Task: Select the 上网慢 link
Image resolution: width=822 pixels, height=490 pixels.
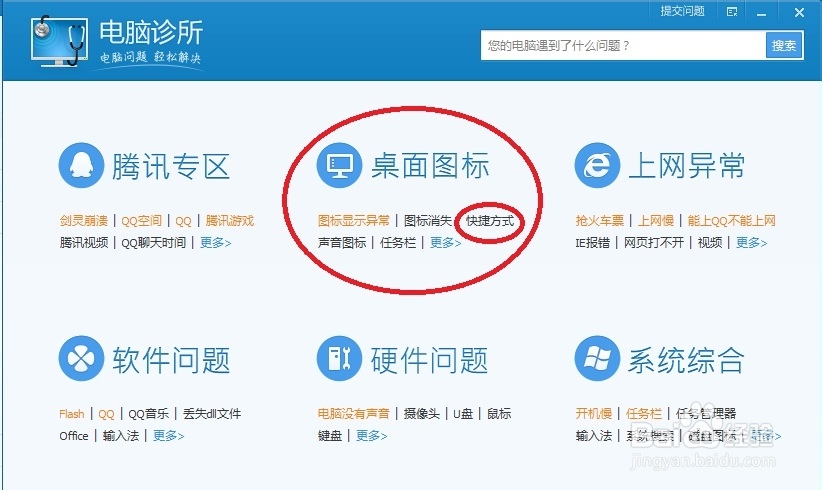Action: [656, 221]
